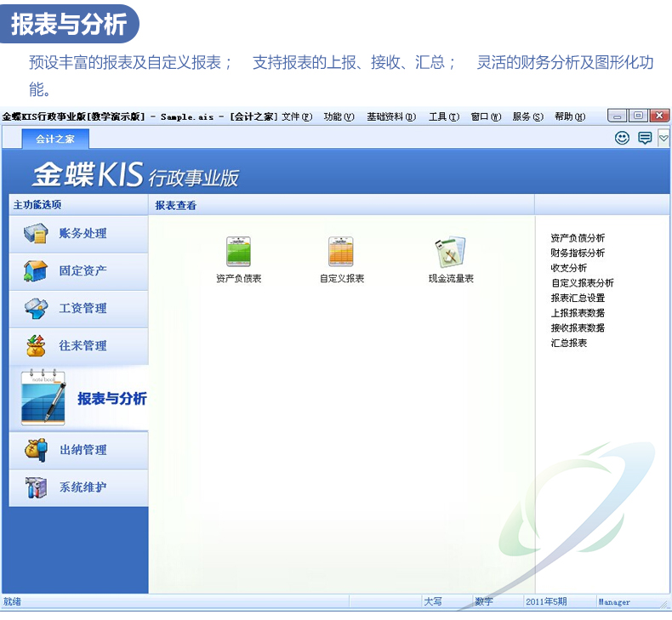This screenshot has width=672, height=620.
Task: Open the 文件 menu
Action: tap(297, 117)
